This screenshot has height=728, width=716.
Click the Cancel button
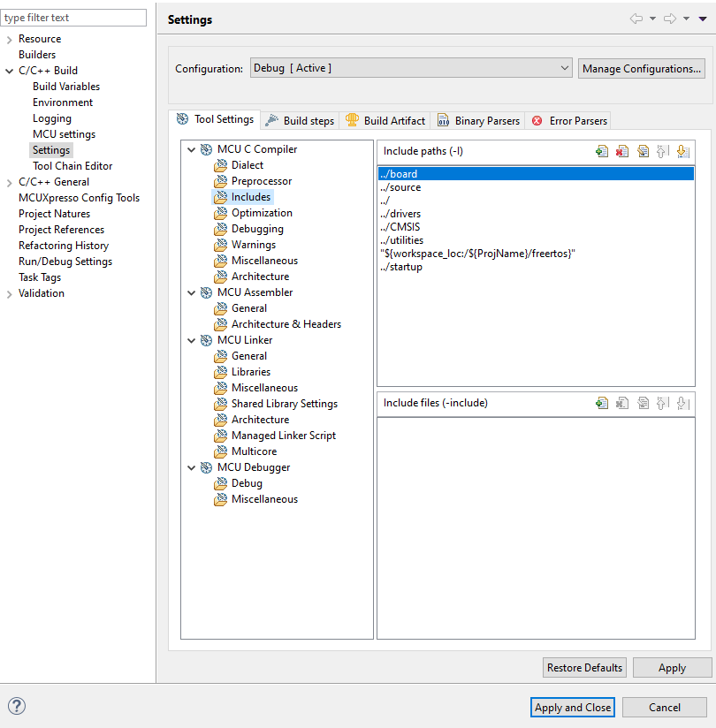pyautogui.click(x=665, y=707)
